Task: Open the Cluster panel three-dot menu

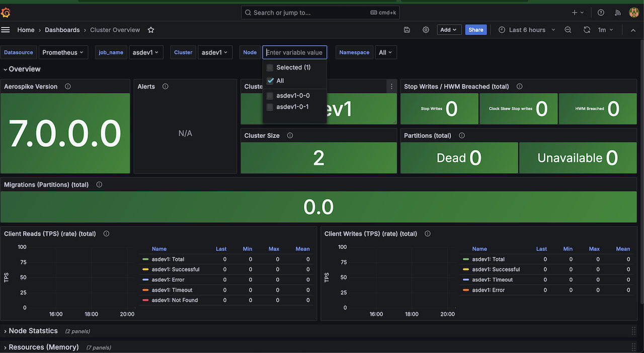Action: [x=391, y=86]
